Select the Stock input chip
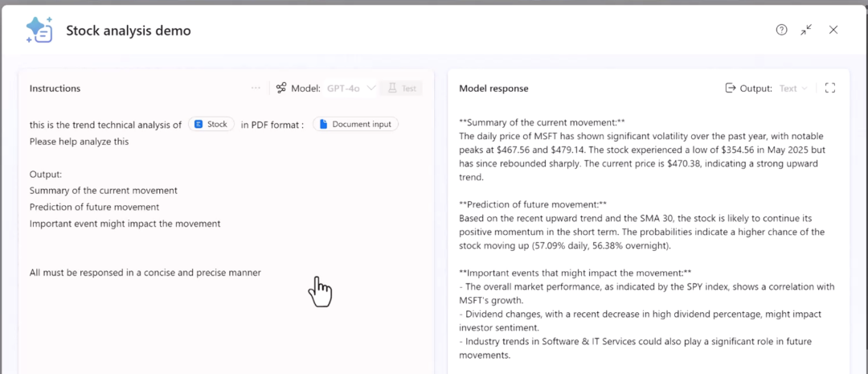The image size is (868, 374). [x=211, y=125]
